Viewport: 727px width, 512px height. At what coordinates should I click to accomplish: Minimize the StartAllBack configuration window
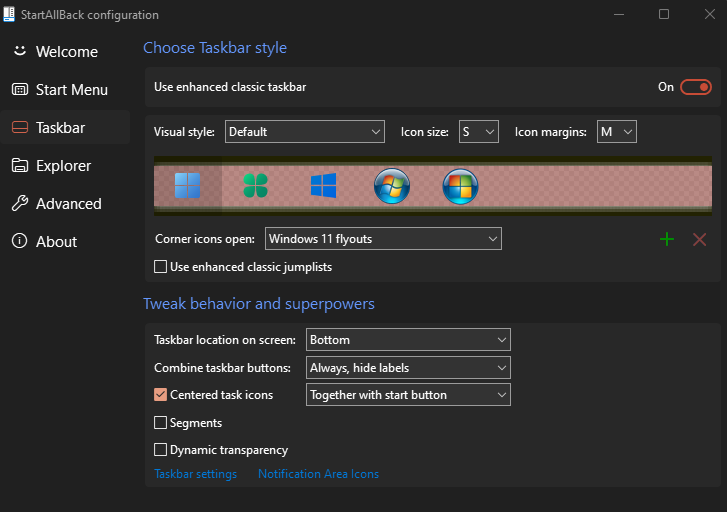click(619, 14)
